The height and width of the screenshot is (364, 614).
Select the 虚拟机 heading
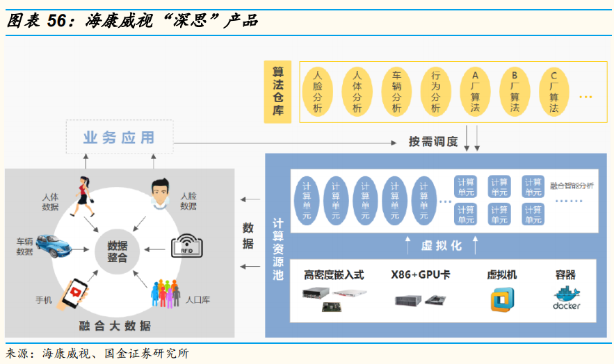click(502, 275)
